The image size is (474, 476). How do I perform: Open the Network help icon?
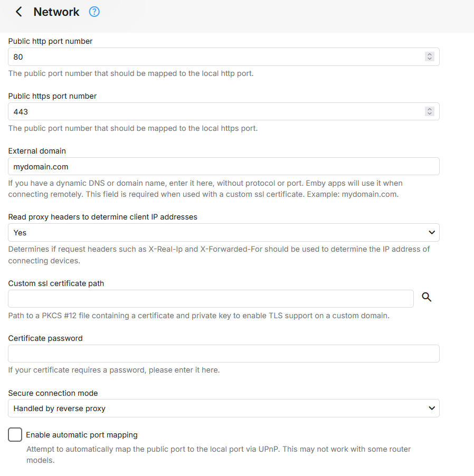pyautogui.click(x=94, y=12)
